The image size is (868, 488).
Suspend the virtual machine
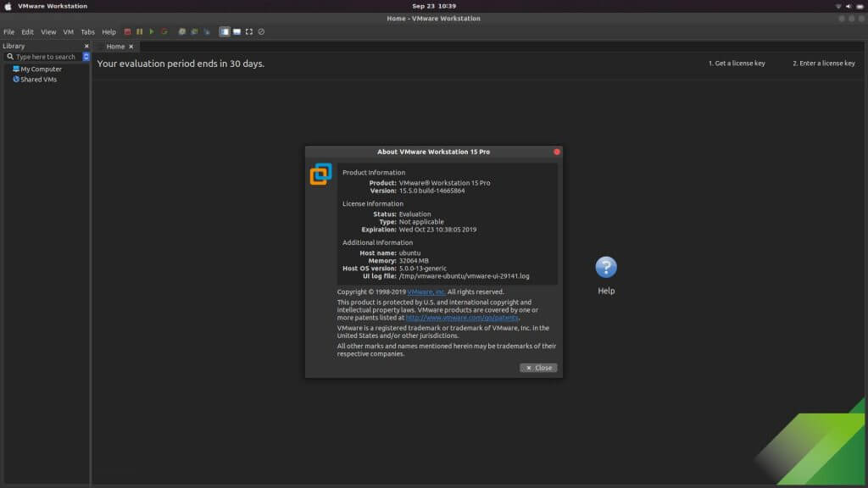point(140,31)
